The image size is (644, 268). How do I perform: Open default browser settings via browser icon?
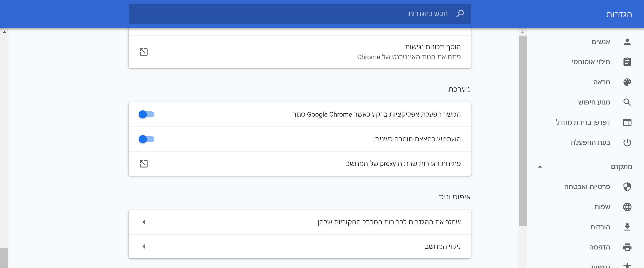[627, 122]
